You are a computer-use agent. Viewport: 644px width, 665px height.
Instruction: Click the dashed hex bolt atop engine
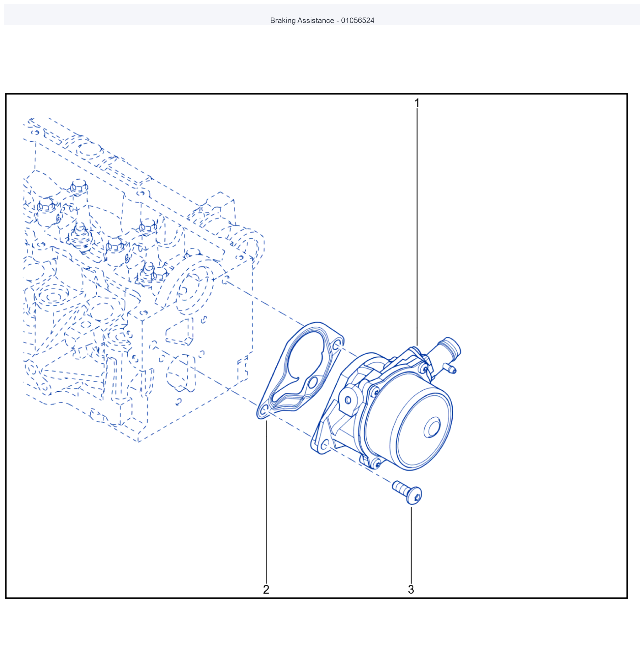coord(79,187)
